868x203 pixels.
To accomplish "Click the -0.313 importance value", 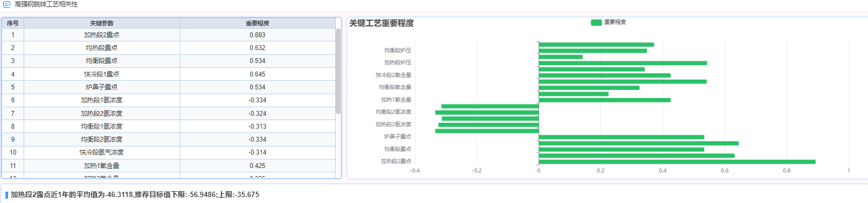I will 257,127.
